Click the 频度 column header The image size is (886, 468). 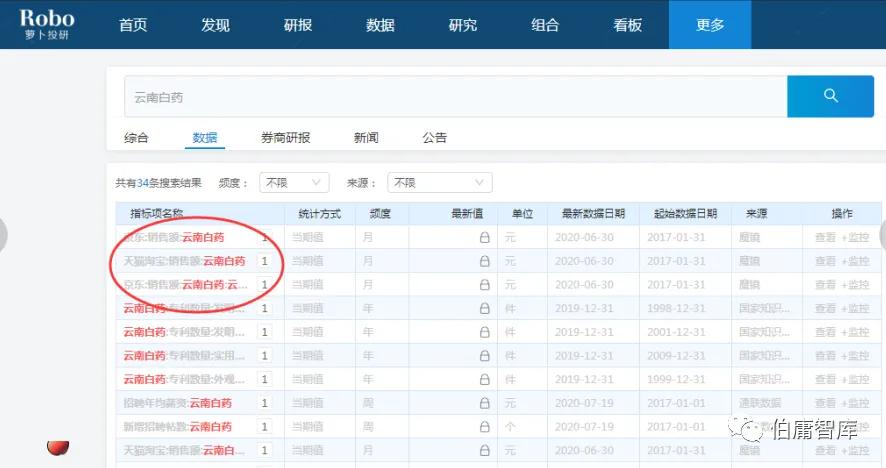[380, 214]
